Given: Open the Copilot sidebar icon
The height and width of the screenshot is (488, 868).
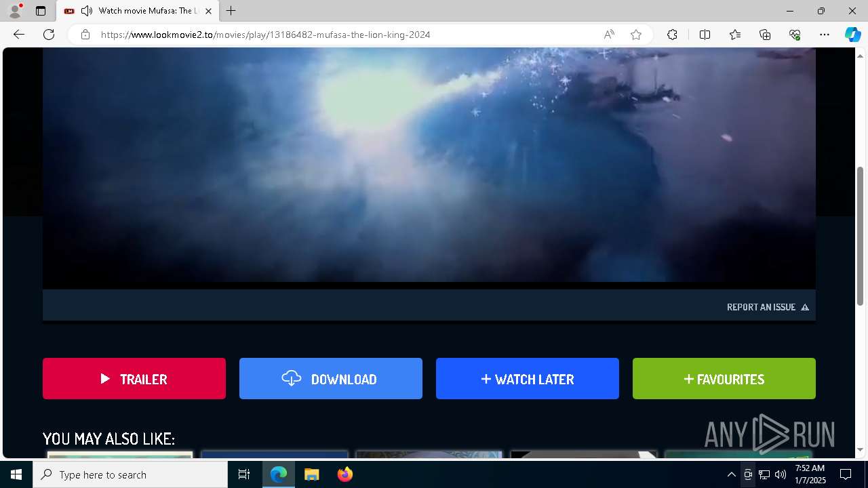Looking at the screenshot, I should coord(852,35).
